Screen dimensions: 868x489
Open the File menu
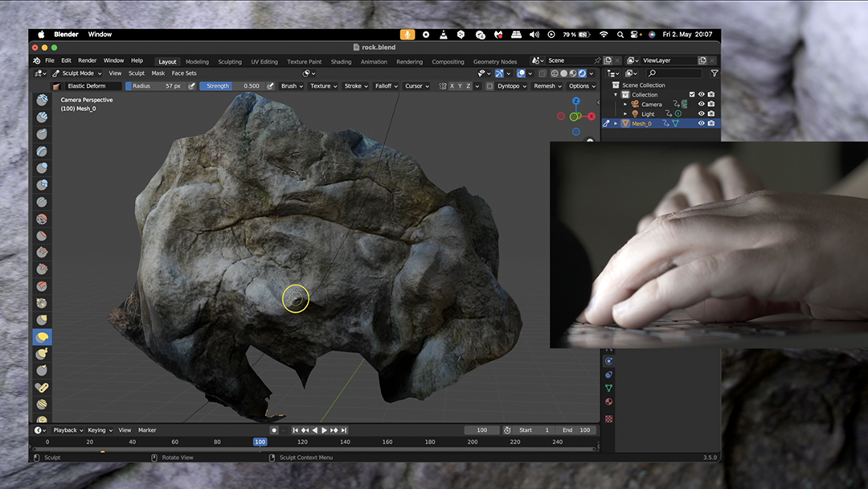(x=50, y=60)
